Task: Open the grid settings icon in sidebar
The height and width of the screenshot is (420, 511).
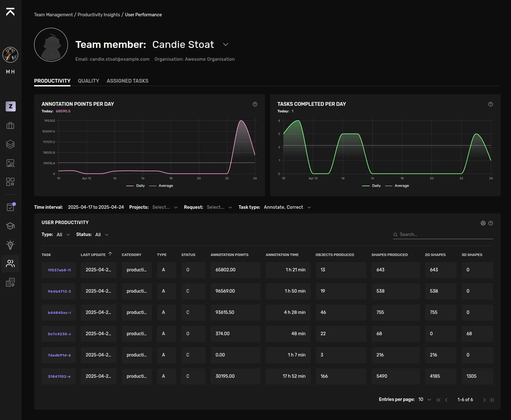Action: click(x=10, y=182)
